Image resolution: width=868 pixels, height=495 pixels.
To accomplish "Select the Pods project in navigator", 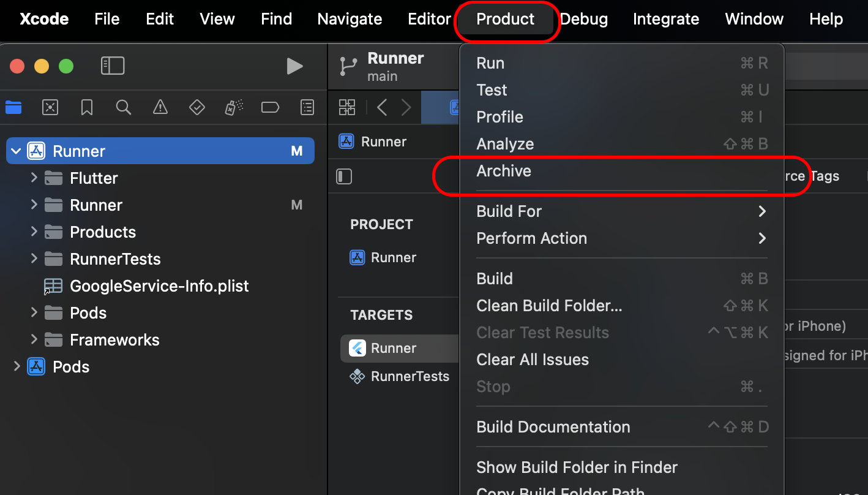I will click(x=160, y=367).
